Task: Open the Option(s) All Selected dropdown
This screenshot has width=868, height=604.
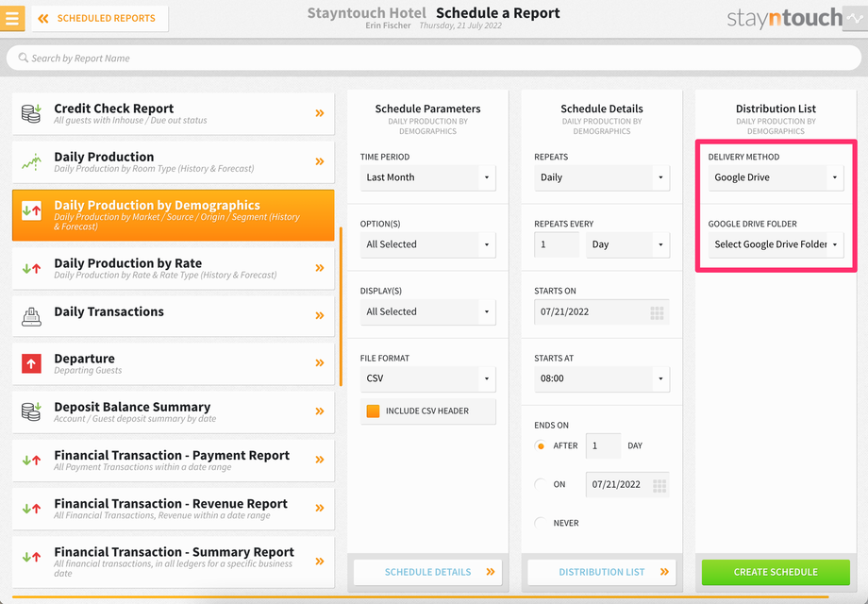Action: (x=428, y=244)
